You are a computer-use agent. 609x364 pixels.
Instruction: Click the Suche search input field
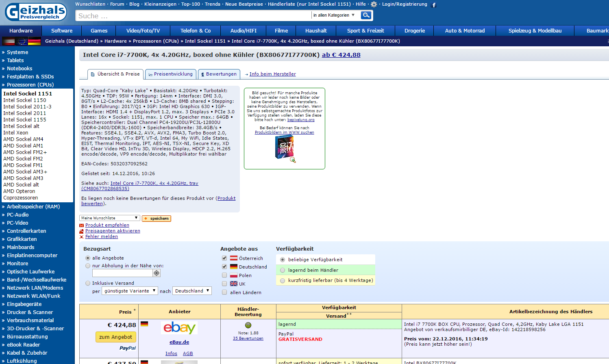193,15
